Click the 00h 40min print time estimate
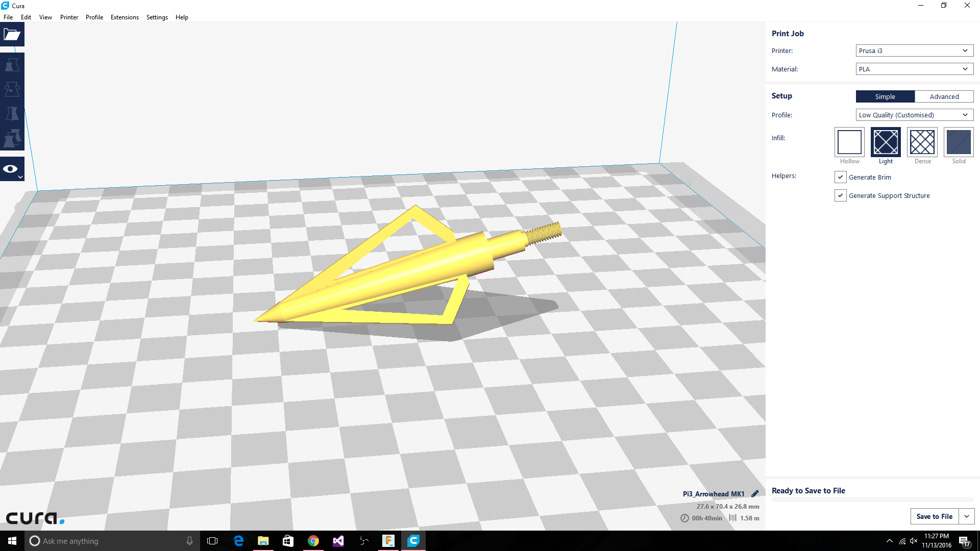The image size is (980, 551). click(x=707, y=518)
